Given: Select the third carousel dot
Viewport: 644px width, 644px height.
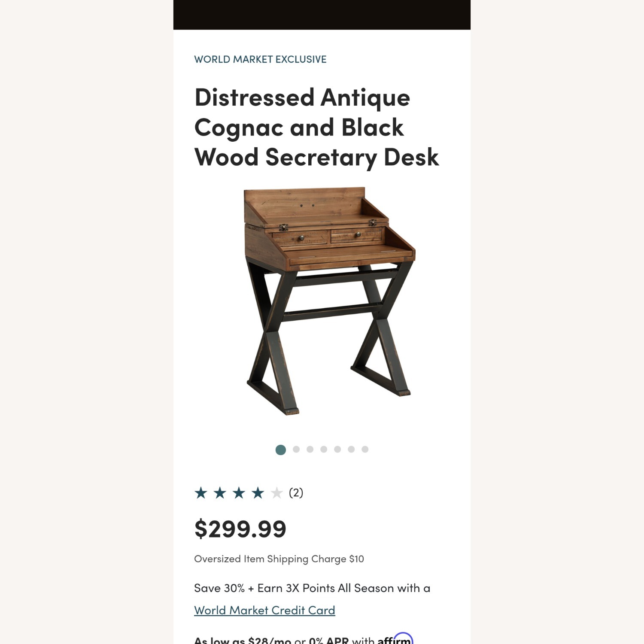Looking at the screenshot, I should (x=310, y=450).
